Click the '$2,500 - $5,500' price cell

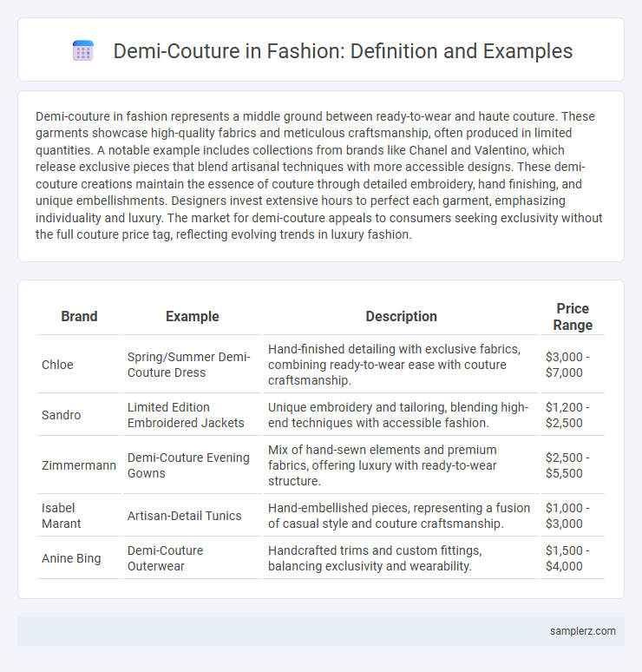(x=573, y=465)
